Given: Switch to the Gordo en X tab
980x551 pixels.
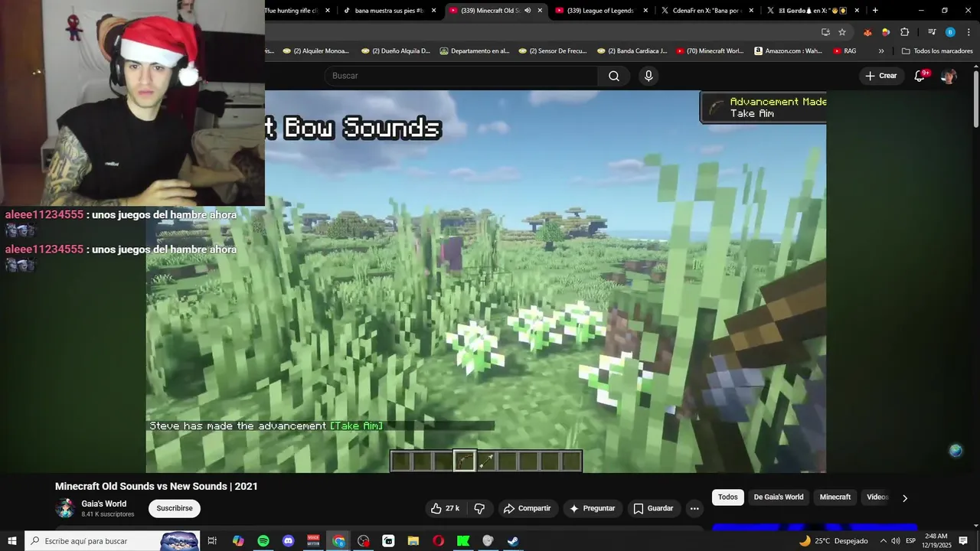Looking at the screenshot, I should tap(813, 11).
